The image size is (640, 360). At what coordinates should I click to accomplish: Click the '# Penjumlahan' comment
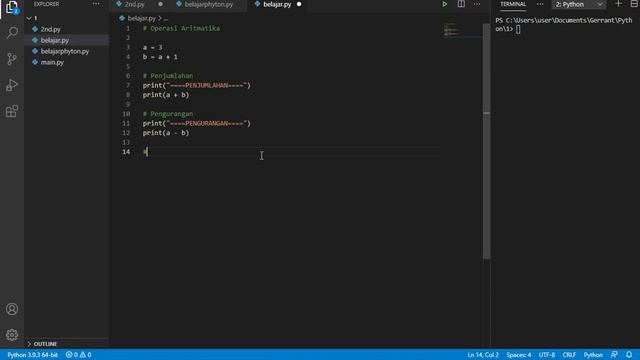168,76
